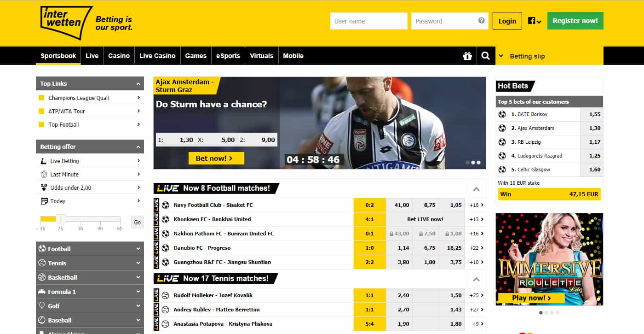Click the password help question mark icon
The height and width of the screenshot is (334, 644).
coord(481,21)
